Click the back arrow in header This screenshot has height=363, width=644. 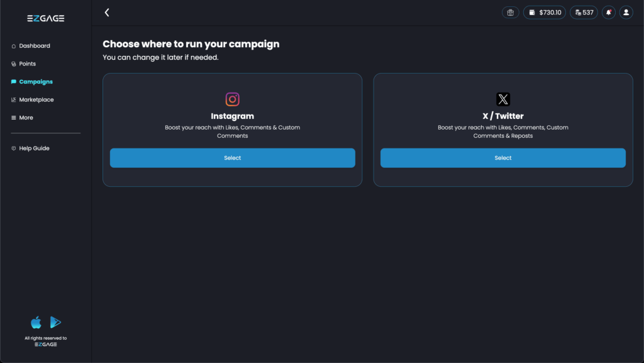click(x=107, y=13)
